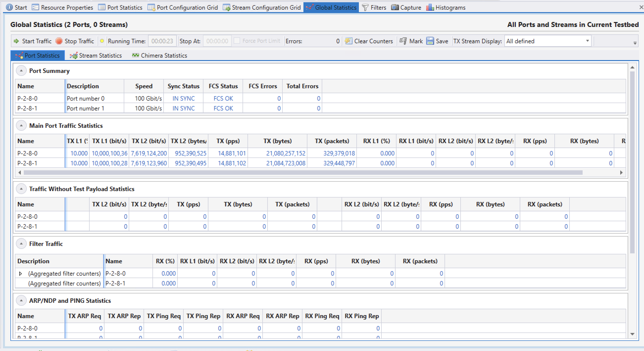Screen dimensions: 644x351
Task: Click the vertical scrollbar down arrow
Action: 633,334
